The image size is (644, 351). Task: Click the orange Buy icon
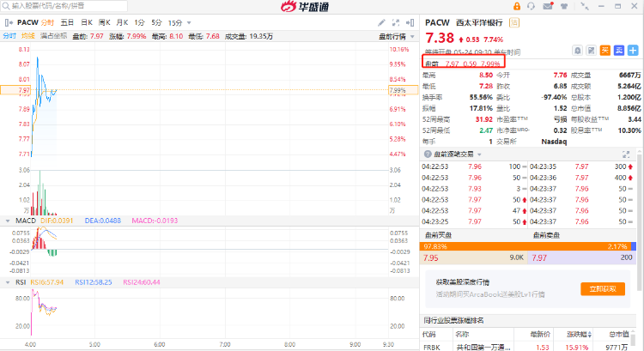[x=605, y=51]
